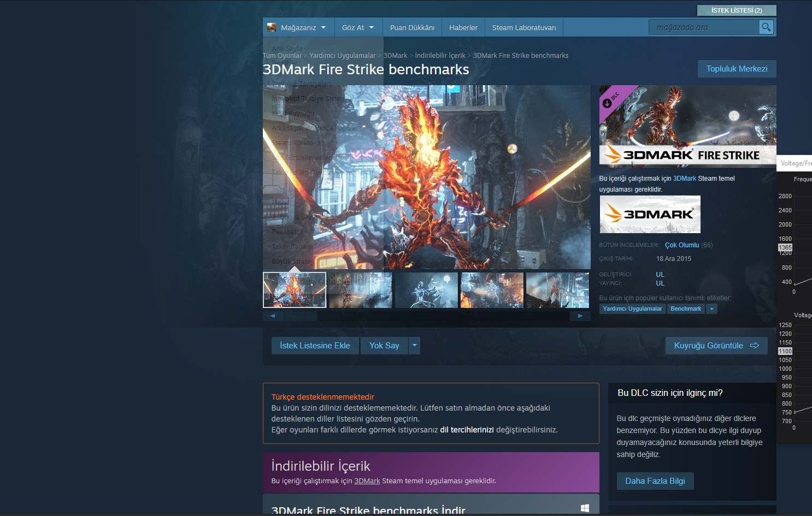
Task: Open the Puan Dükkânı menu item
Action: (x=413, y=27)
